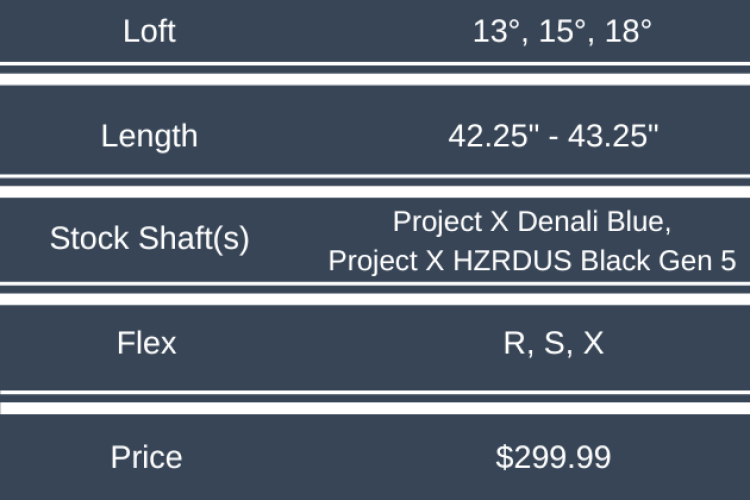Click the $299.99 price value

[x=553, y=457]
